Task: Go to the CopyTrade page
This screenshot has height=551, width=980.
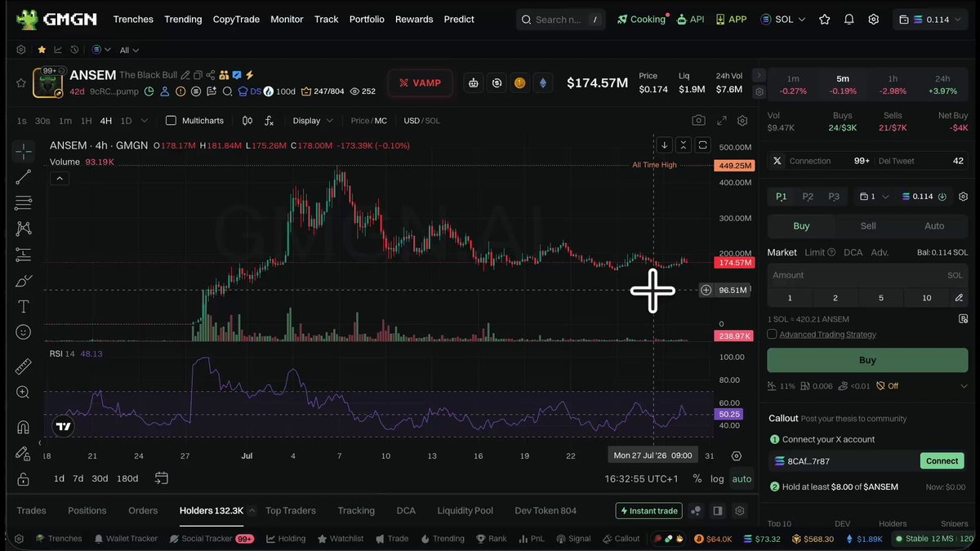Action: click(236, 20)
